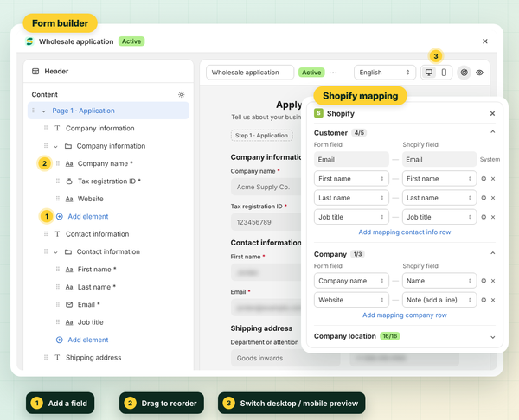Screen dimensions: 519x420
Task: Open Content settings gear icon
Action: point(181,94)
